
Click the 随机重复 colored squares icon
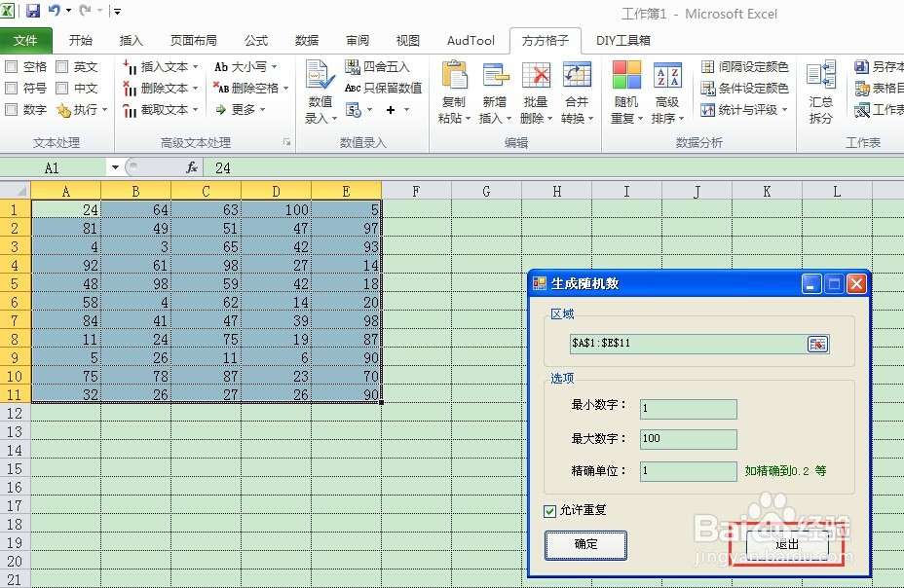626,75
